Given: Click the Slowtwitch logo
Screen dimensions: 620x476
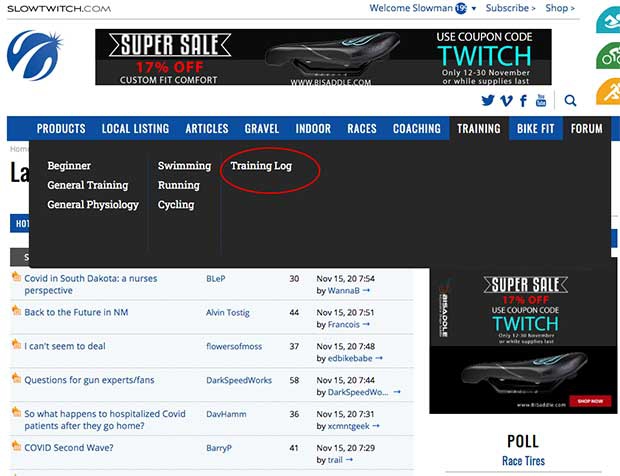Looking at the screenshot, I should [x=35, y=55].
